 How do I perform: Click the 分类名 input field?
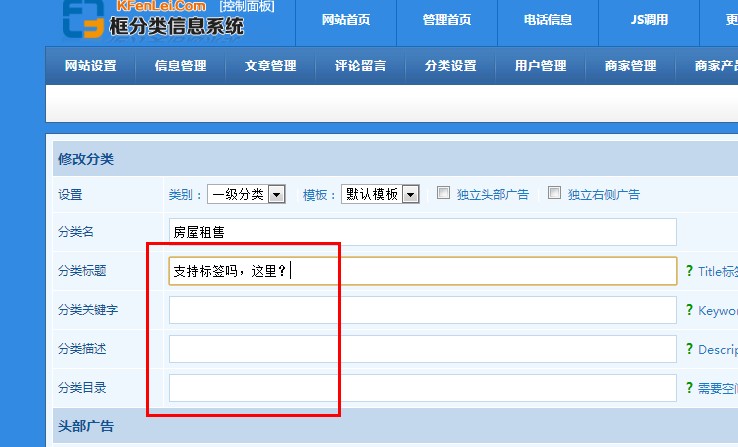(x=422, y=232)
